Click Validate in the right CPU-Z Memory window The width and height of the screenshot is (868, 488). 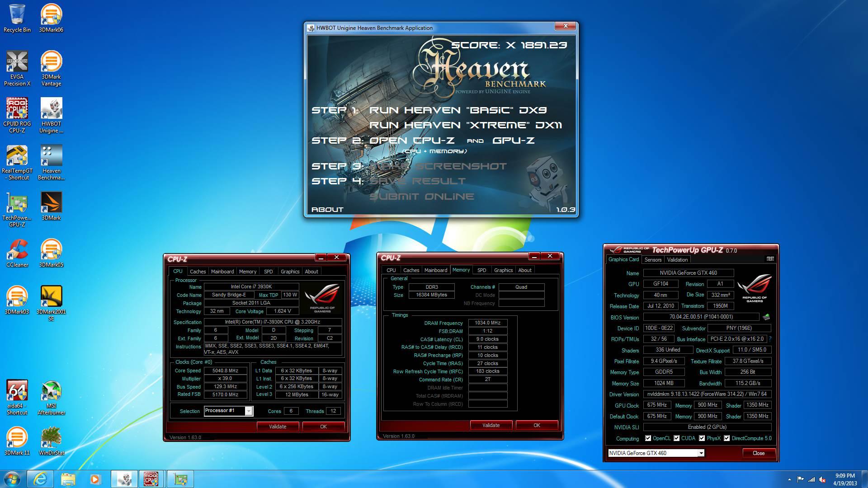(491, 425)
